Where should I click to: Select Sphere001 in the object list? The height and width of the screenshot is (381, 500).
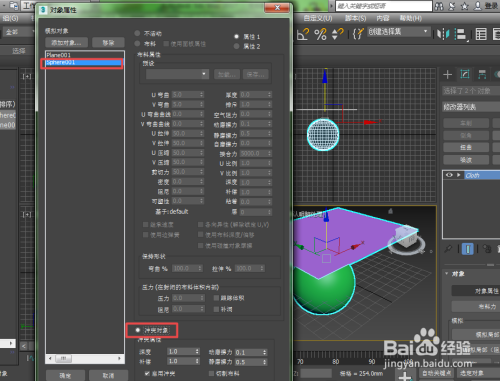(85, 62)
